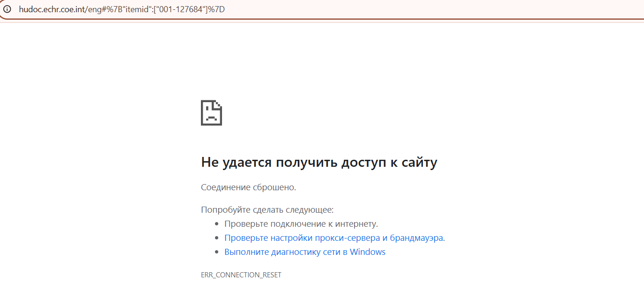Screen dimensions: 644x305
Task: Click the bullet before the proxy settings link
Action: point(216,238)
